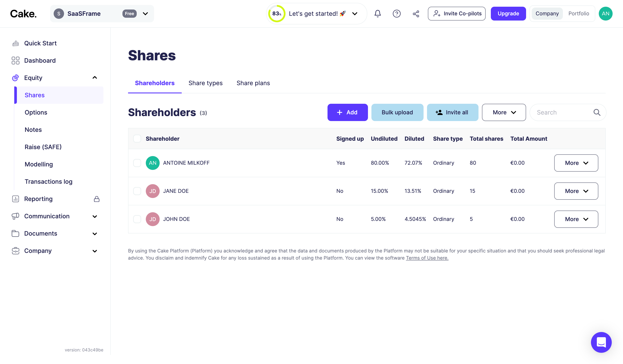Click the search magnifier icon
This screenshot has width=623, height=364.
pyautogui.click(x=597, y=112)
